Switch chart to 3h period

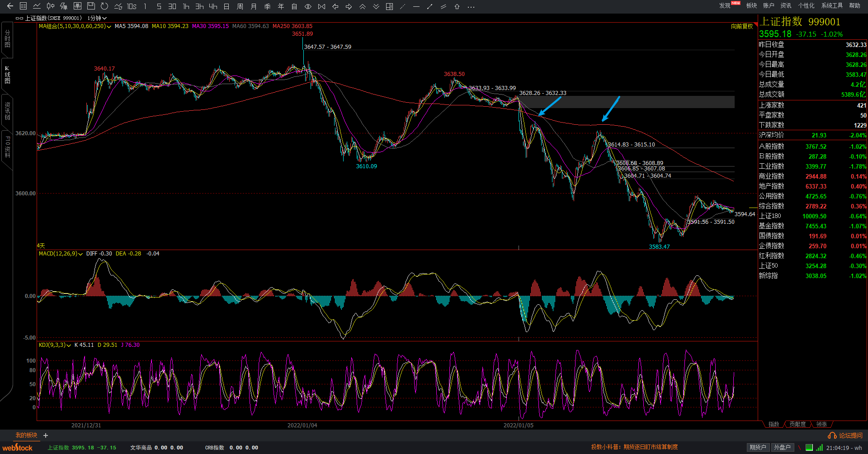199,6
